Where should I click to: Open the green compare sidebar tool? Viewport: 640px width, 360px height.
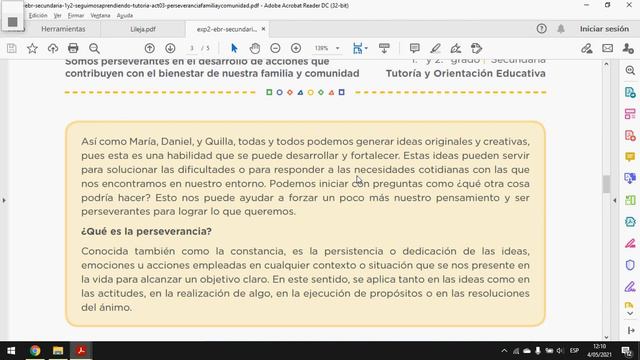point(630,200)
